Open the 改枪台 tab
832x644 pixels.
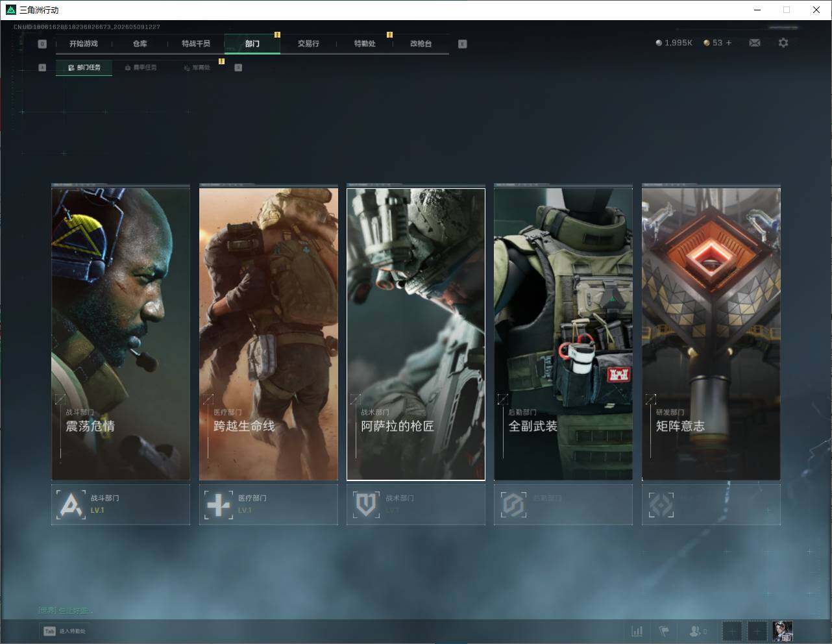click(421, 43)
